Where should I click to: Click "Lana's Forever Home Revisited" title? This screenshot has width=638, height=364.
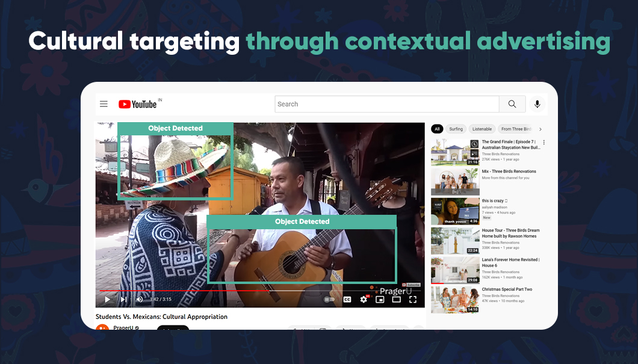510,262
